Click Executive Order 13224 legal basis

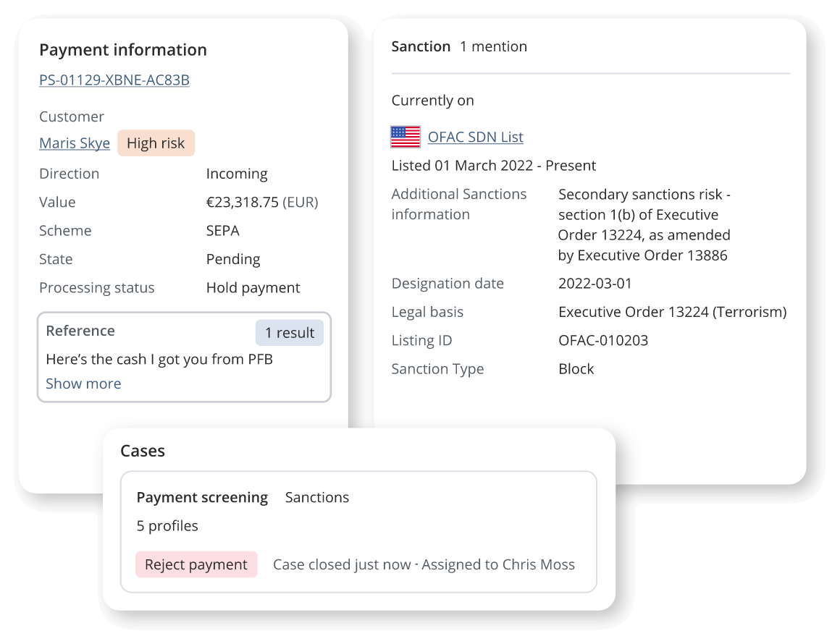tap(672, 312)
